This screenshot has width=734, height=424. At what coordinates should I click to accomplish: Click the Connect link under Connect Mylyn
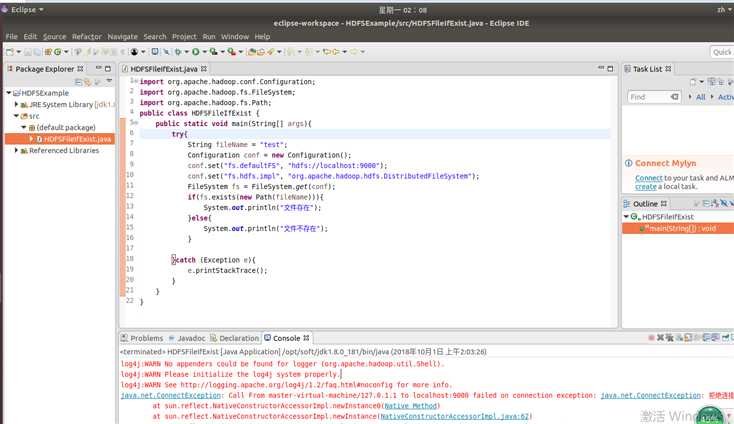(x=648, y=178)
